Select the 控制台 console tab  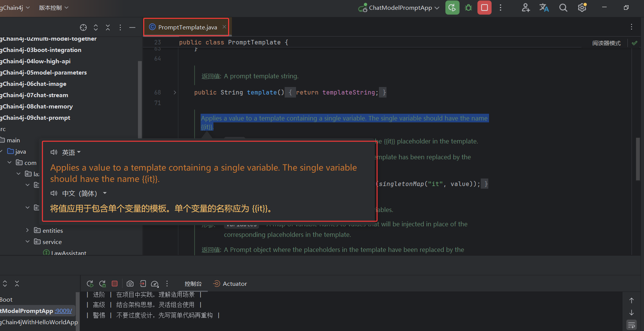click(193, 284)
